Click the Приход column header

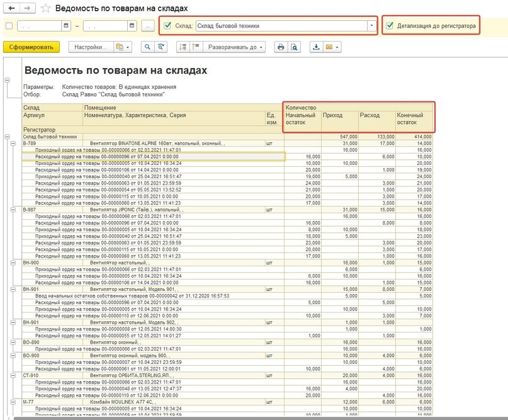pos(340,118)
